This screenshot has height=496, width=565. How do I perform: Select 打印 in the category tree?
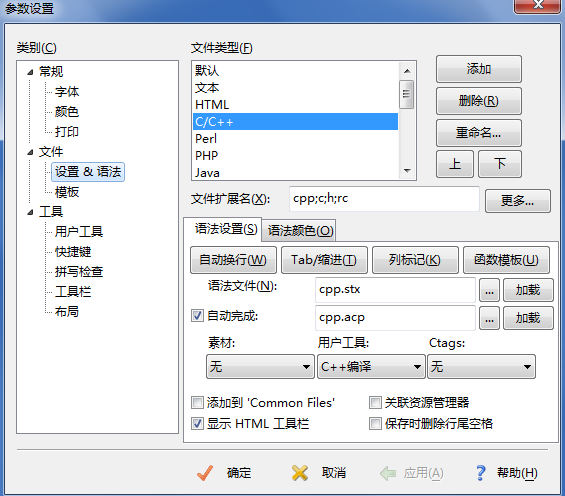(67, 132)
